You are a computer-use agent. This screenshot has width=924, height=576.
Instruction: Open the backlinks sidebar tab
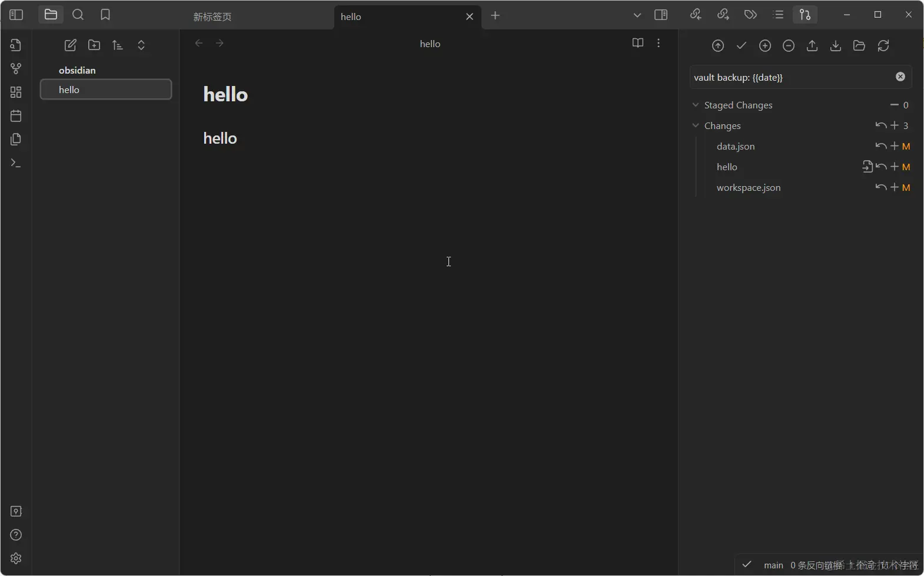[x=696, y=15]
